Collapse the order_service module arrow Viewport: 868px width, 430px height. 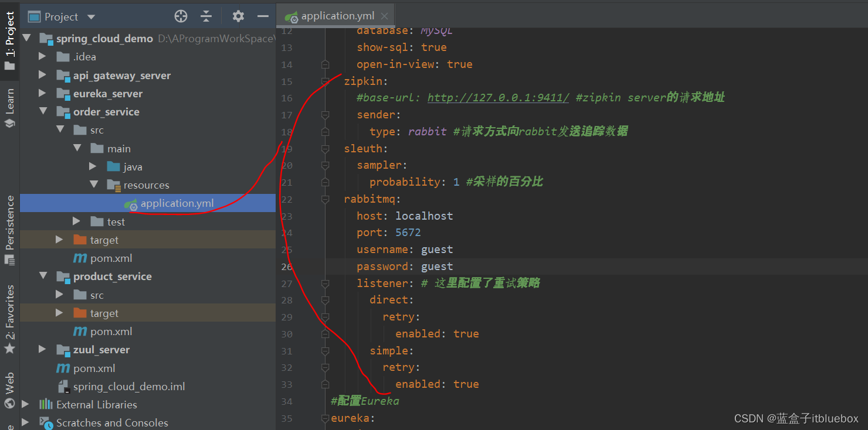(42, 111)
